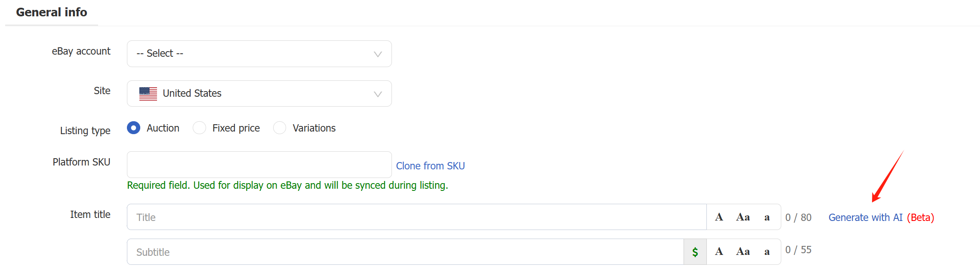Apply uppercase 'A' formatting to subtitle
The height and width of the screenshot is (279, 980).
719,251
